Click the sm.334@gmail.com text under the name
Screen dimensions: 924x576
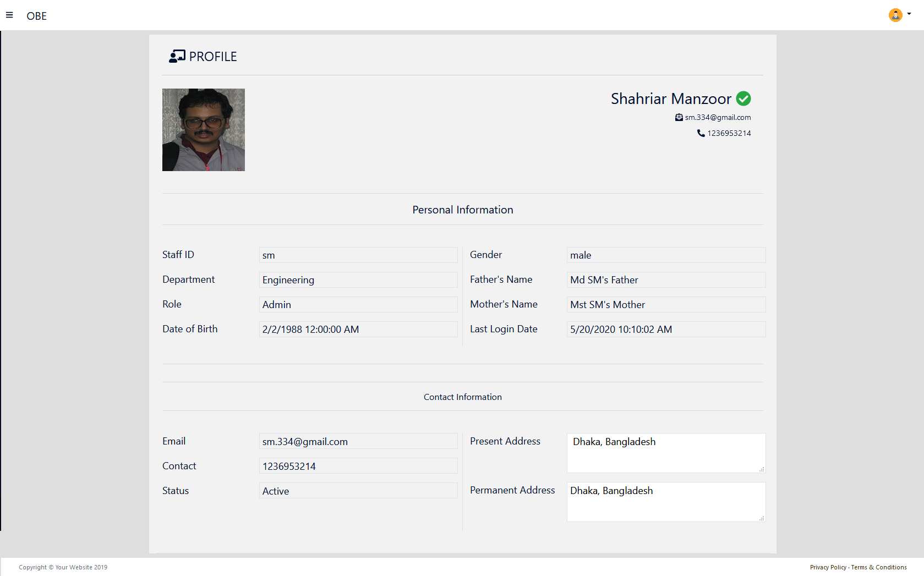[x=718, y=117]
